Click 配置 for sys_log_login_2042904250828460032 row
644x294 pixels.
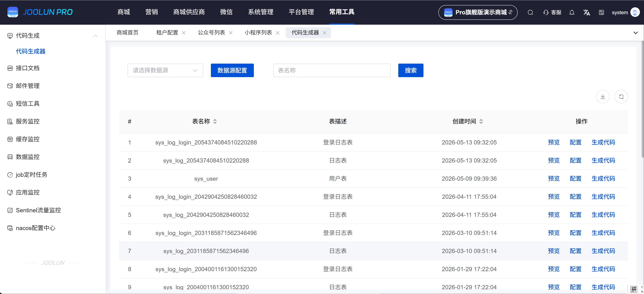576,197
